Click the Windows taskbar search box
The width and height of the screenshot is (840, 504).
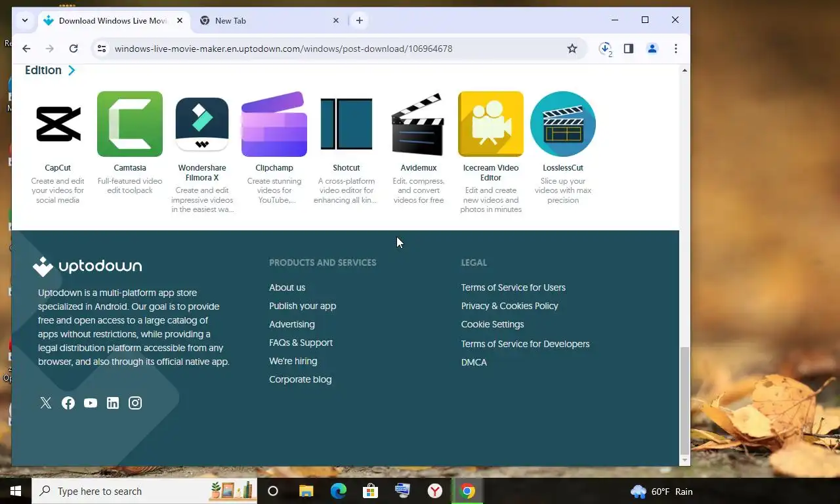(144, 491)
